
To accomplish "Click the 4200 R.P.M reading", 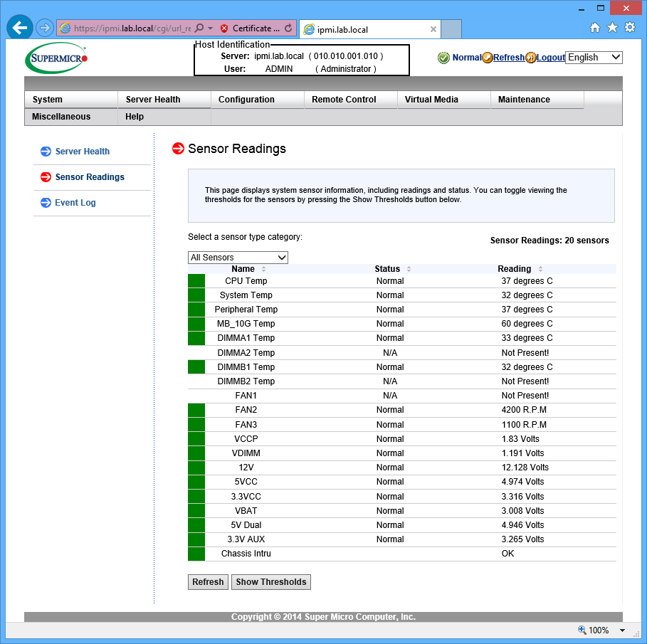I will coord(524,410).
